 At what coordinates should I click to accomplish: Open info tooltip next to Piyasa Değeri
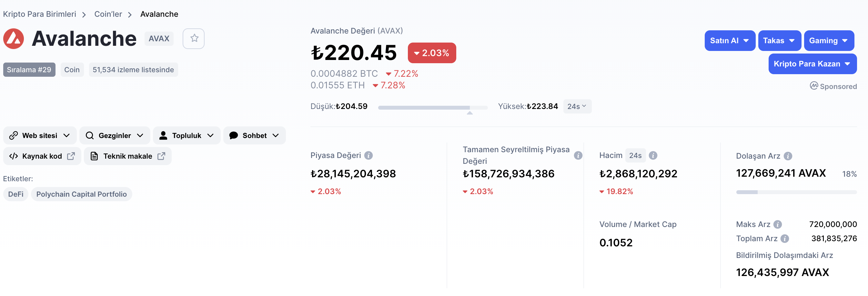point(368,155)
